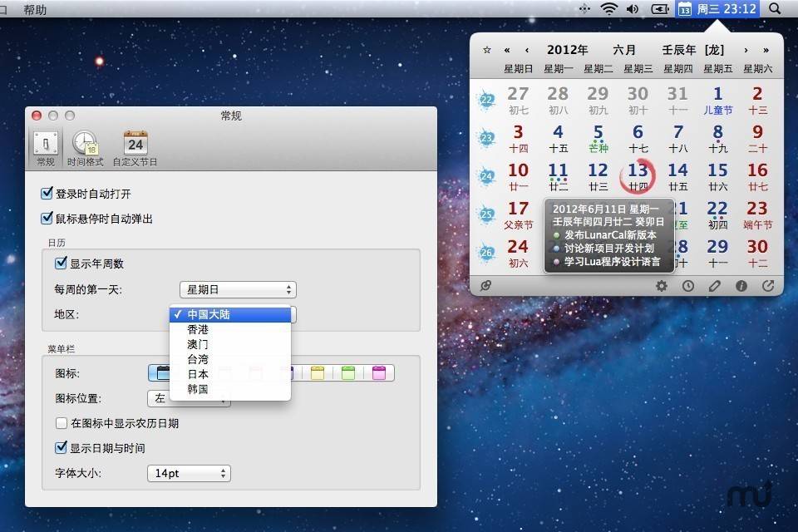The image size is (798, 532).
Task: Go to previous month with single-left arrow
Action: tap(527, 50)
